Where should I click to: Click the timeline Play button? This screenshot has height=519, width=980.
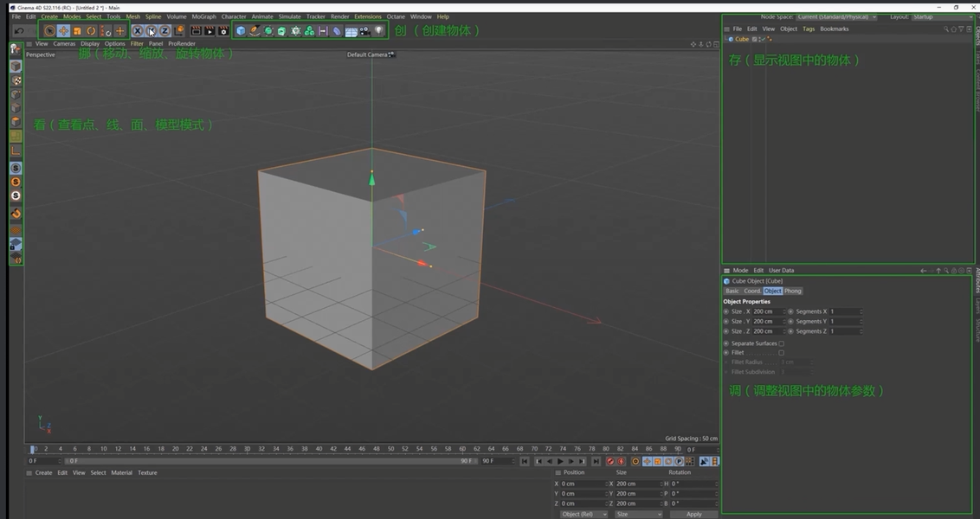[x=560, y=462]
